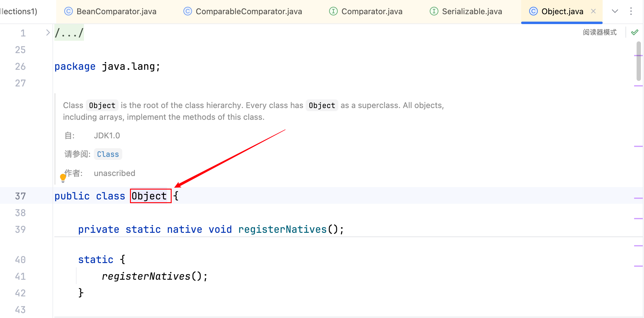The width and height of the screenshot is (644, 318).
Task: Switch to the Comparator.java tab
Action: [x=372, y=11]
